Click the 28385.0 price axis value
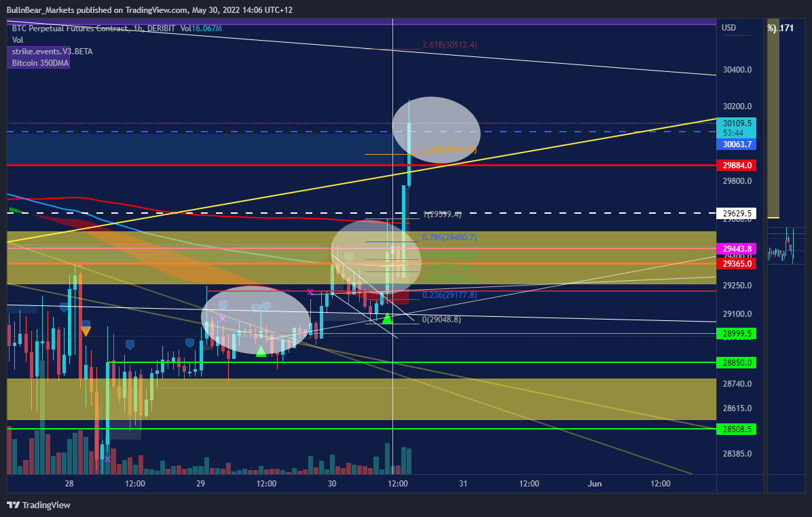This screenshot has height=517, width=812. pyautogui.click(x=737, y=454)
